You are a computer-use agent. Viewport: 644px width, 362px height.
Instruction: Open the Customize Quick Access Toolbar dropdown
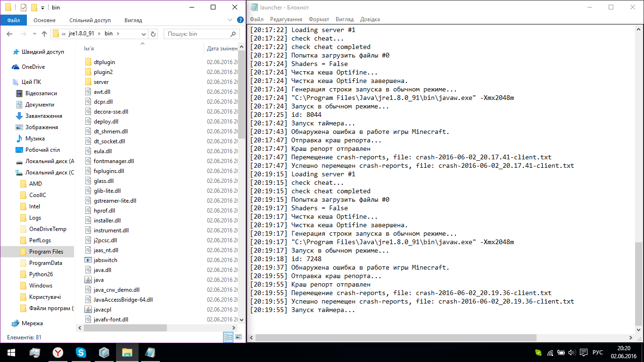coord(42,8)
